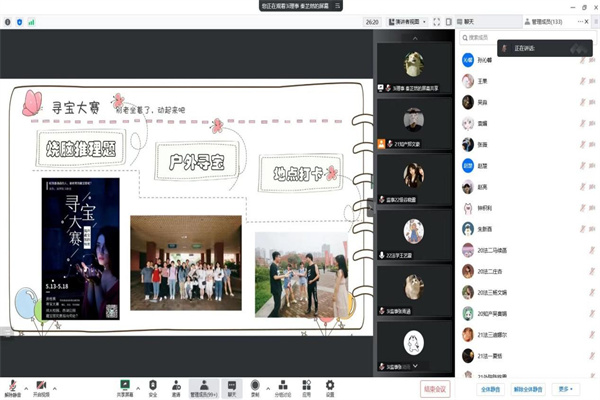Image resolution: width=600 pixels, height=400 pixels.
Task: Open the 安全 security options
Action: [x=153, y=385]
